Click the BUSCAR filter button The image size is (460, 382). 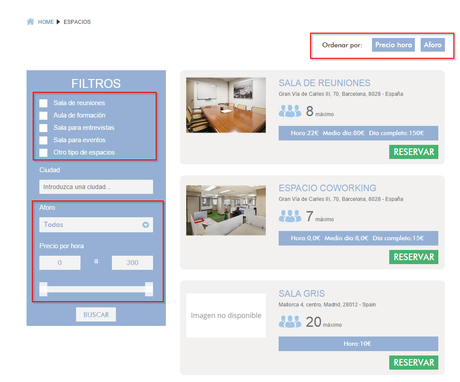click(x=96, y=314)
